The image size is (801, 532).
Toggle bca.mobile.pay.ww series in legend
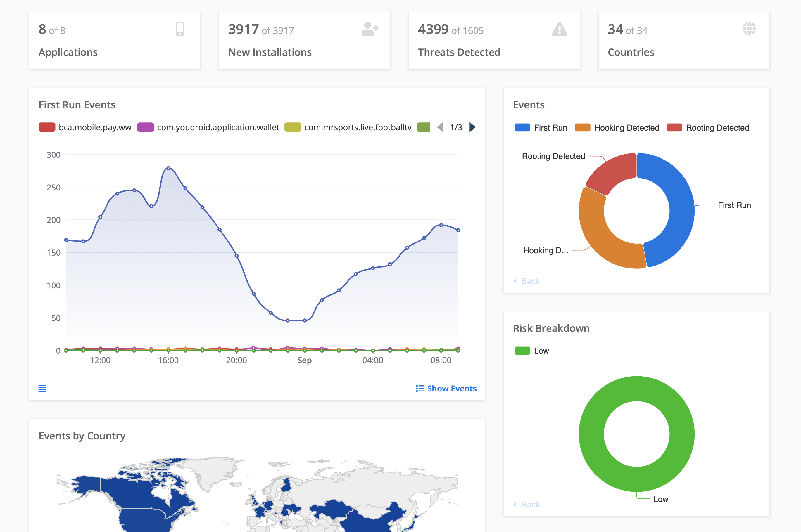(x=85, y=127)
